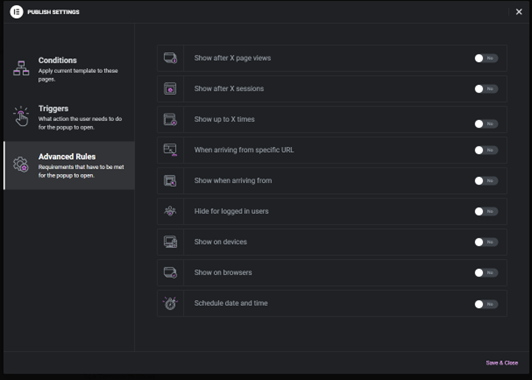This screenshot has width=532, height=380.
Task: Toggle 'Hide for logged in users' switch
Action: 486,211
